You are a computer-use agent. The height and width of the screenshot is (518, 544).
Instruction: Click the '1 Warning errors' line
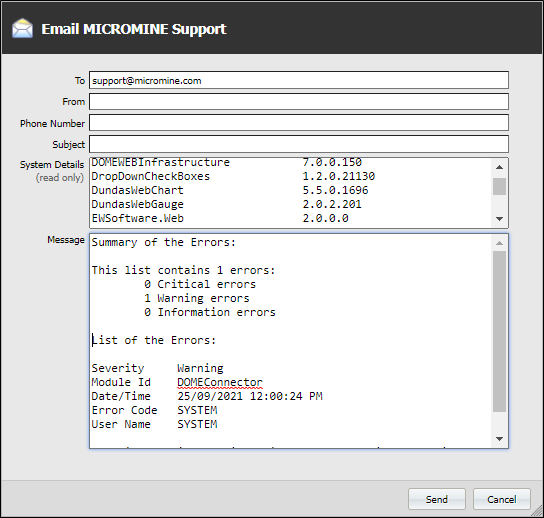point(197,298)
